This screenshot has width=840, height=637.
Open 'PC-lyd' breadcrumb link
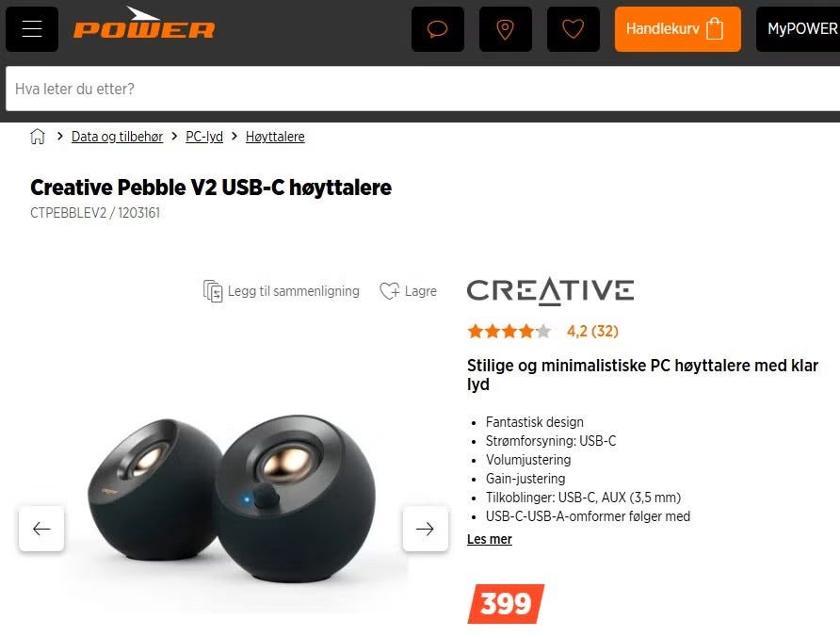204,137
